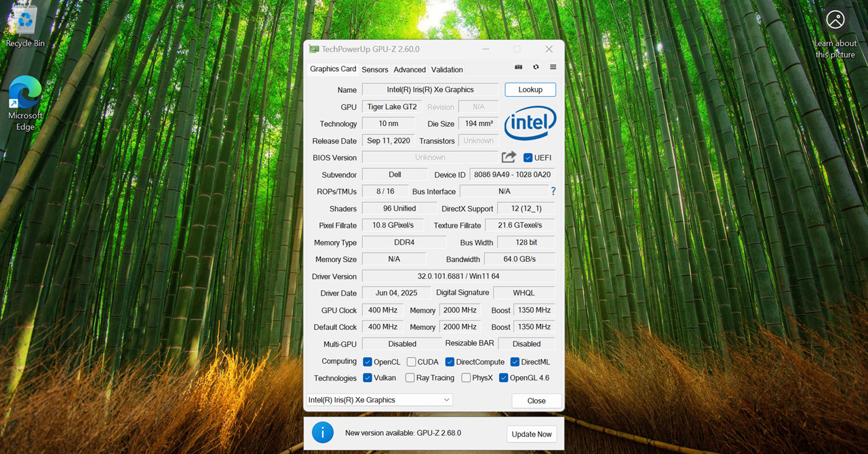Click the Technology value 10 nm
Image resolution: width=868 pixels, height=454 pixels.
tap(389, 124)
